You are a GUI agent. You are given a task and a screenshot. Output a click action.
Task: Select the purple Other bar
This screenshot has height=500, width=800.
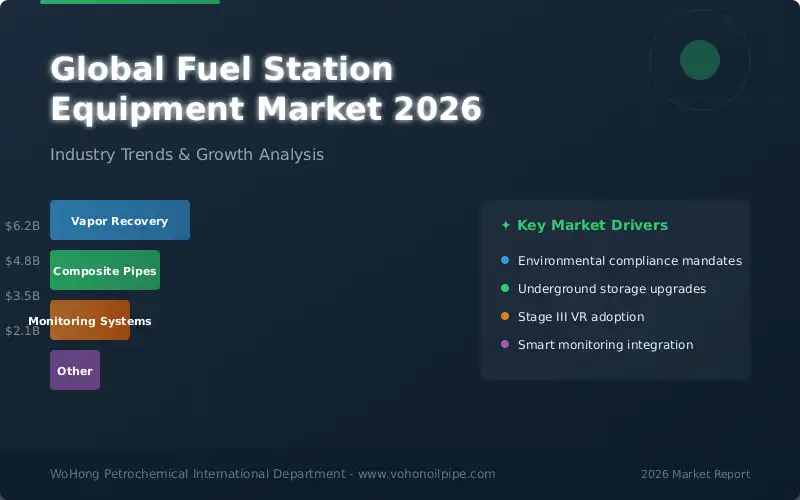pyautogui.click(x=75, y=370)
